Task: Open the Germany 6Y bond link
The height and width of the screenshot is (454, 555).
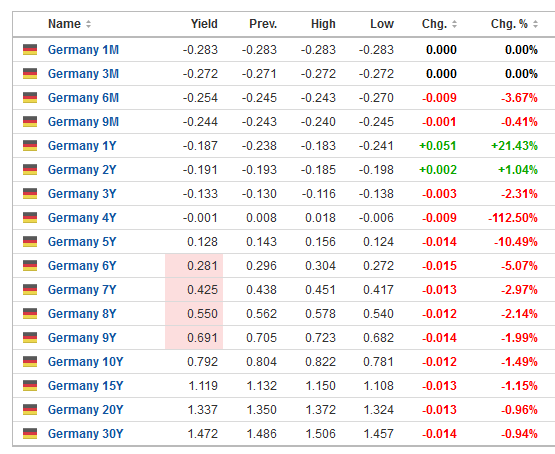Action: tap(82, 266)
